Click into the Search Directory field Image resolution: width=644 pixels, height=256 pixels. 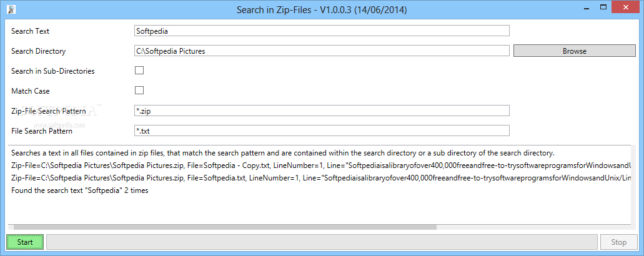coord(322,51)
